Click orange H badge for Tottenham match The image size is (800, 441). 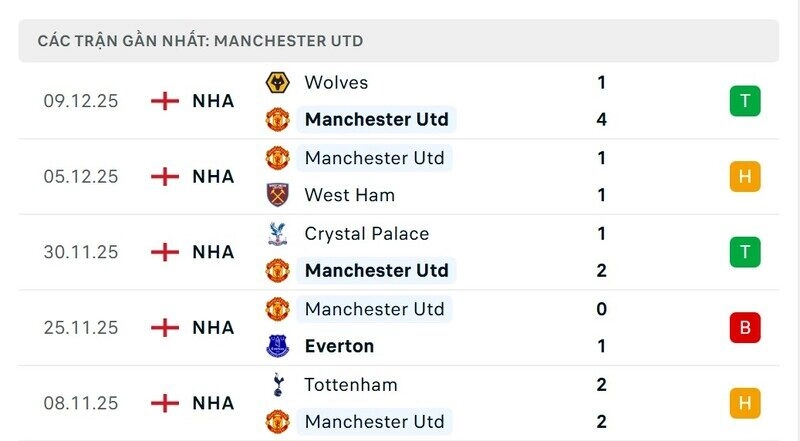[745, 403]
